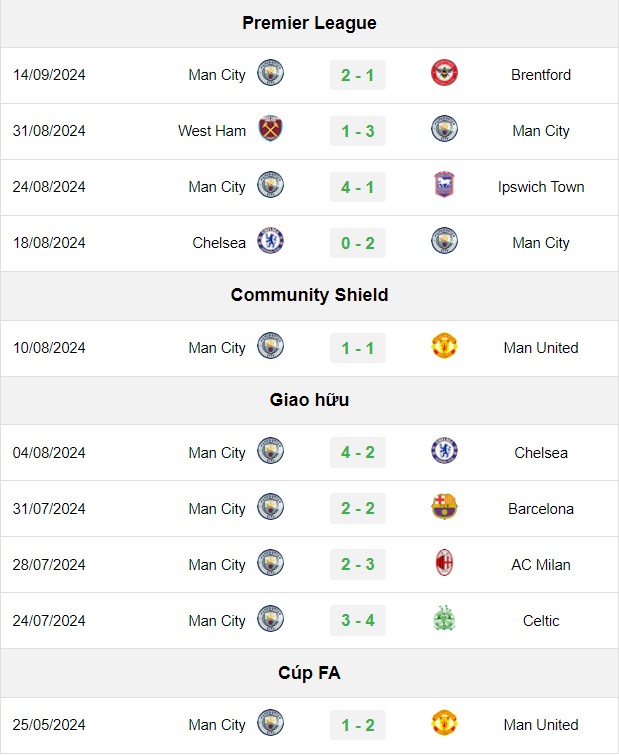619x755 pixels.
Task: Open the 4 - 1 Ipswich Town score
Action: click(358, 187)
